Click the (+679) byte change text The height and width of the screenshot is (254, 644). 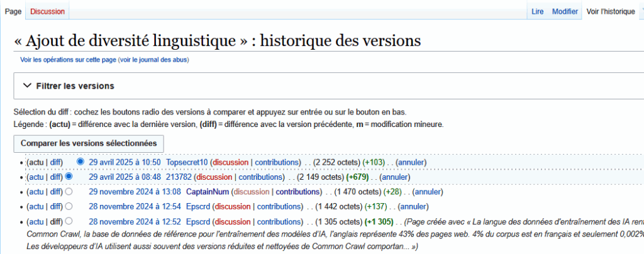pyautogui.click(x=357, y=177)
